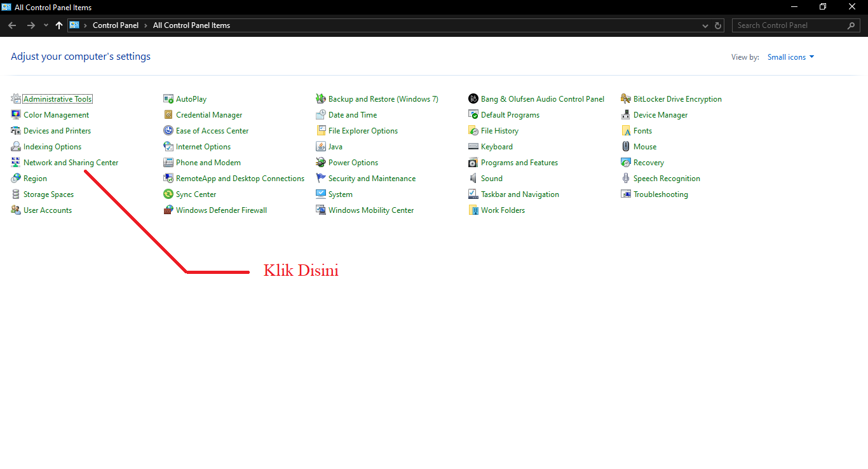Click the Internet Options icon
The image size is (868, 469).
click(168, 147)
